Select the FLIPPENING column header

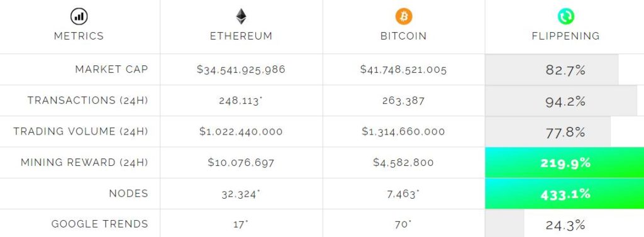point(565,36)
